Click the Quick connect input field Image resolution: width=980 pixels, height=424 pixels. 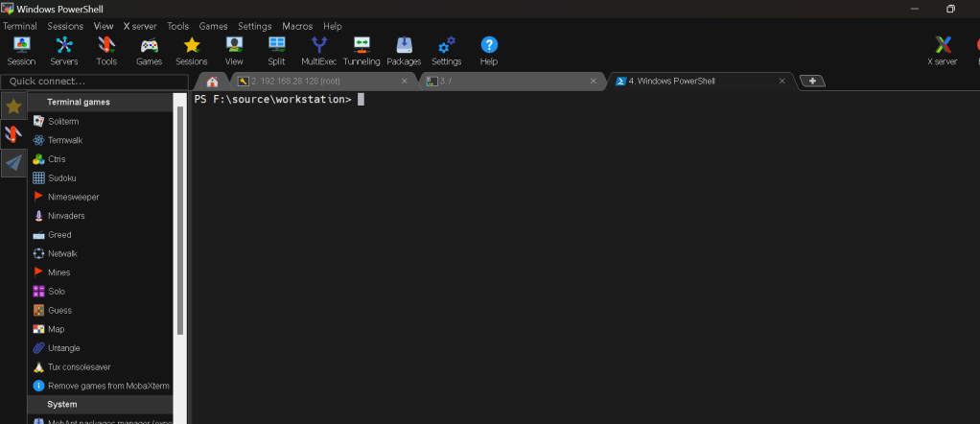pos(94,82)
